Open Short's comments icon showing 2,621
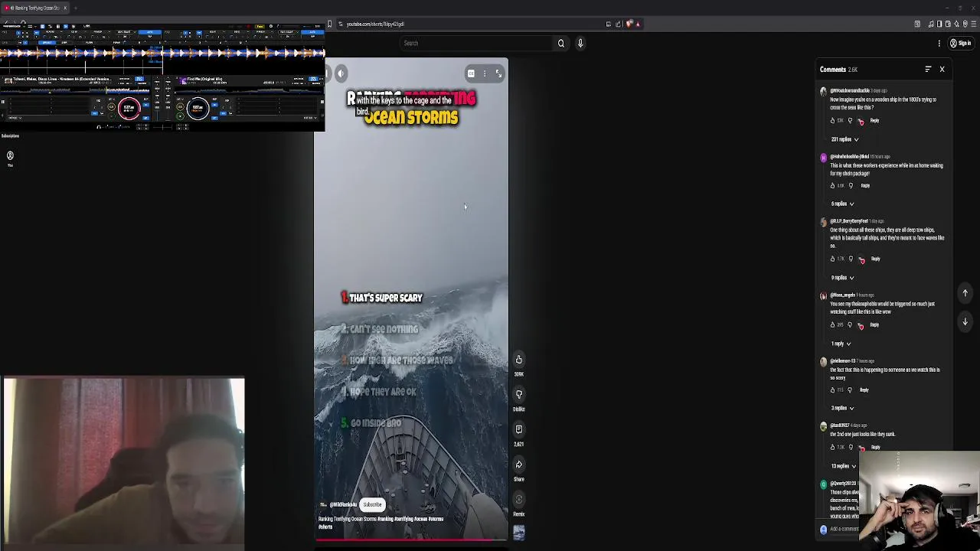The height and width of the screenshot is (551, 980). (x=518, y=430)
